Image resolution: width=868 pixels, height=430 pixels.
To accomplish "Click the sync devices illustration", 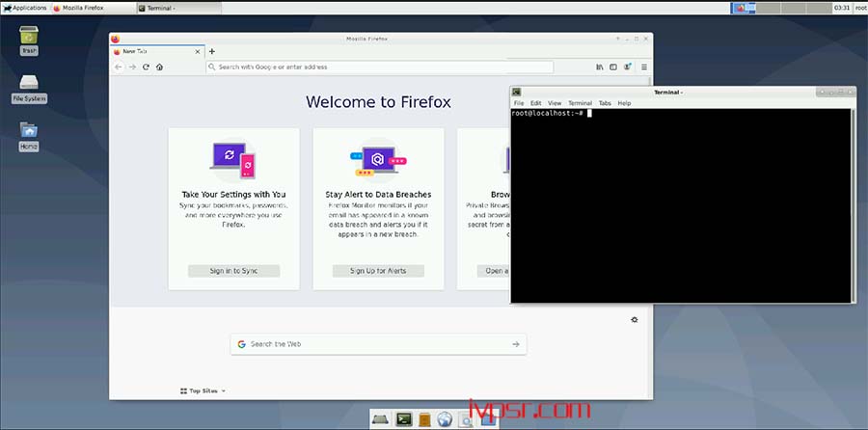I will click(233, 160).
